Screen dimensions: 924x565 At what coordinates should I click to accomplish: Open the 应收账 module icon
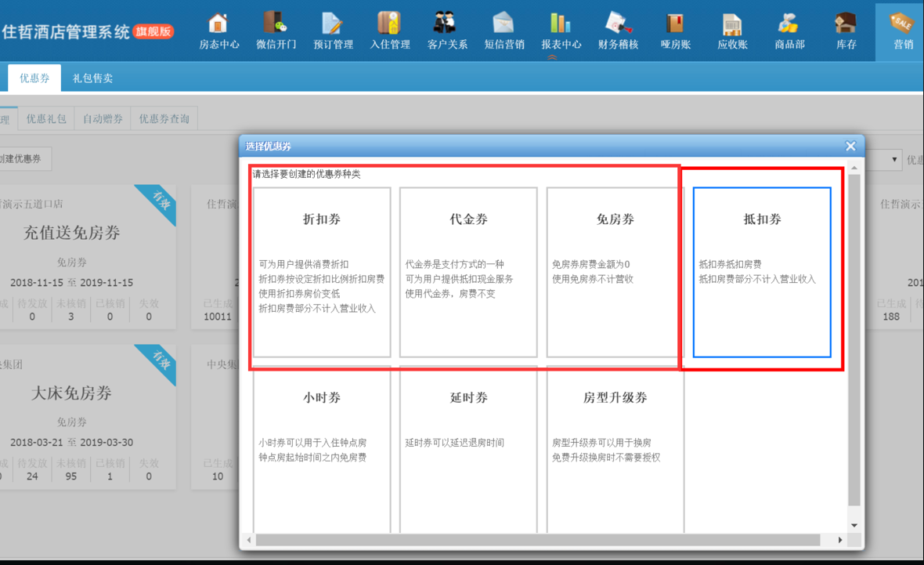pyautogui.click(x=732, y=31)
